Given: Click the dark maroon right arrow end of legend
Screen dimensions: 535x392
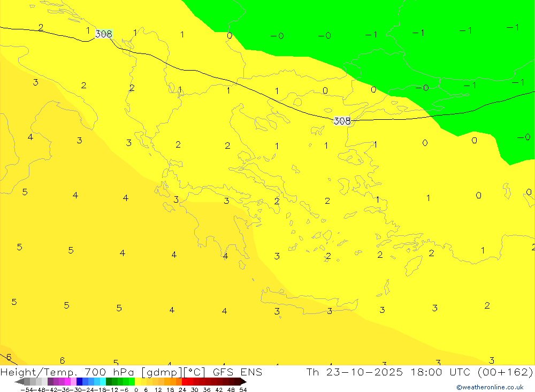Looking at the screenshot, I should coord(243,382).
